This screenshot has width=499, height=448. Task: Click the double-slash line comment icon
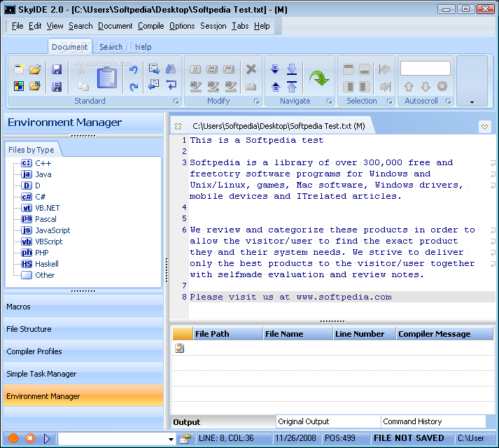[195, 69]
